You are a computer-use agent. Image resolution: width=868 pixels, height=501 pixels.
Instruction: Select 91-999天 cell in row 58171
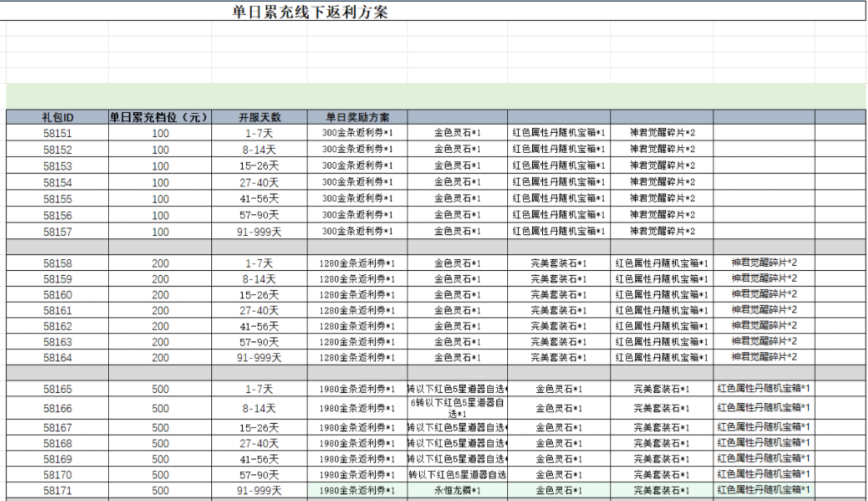(259, 490)
